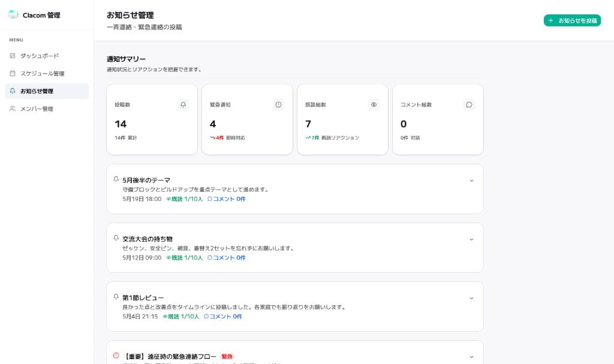Click the 第1節レビュー title

click(x=143, y=298)
